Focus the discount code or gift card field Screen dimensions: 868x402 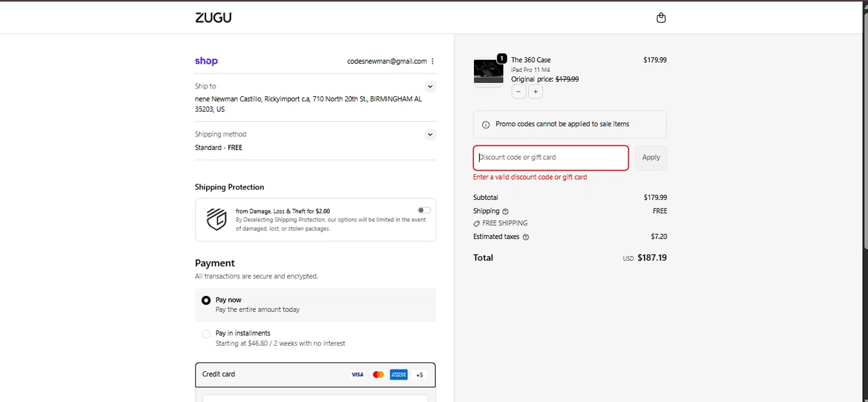551,158
